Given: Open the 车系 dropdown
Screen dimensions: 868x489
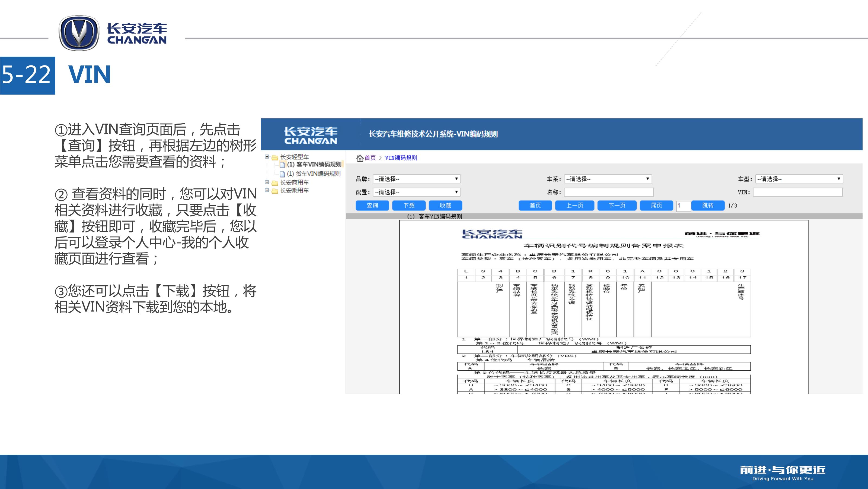Looking at the screenshot, I should tap(608, 179).
